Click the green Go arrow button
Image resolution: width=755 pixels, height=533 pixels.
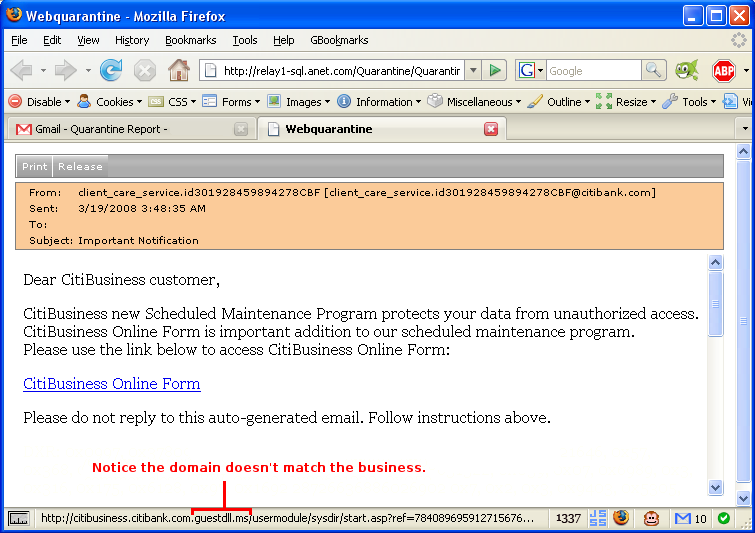pos(495,71)
